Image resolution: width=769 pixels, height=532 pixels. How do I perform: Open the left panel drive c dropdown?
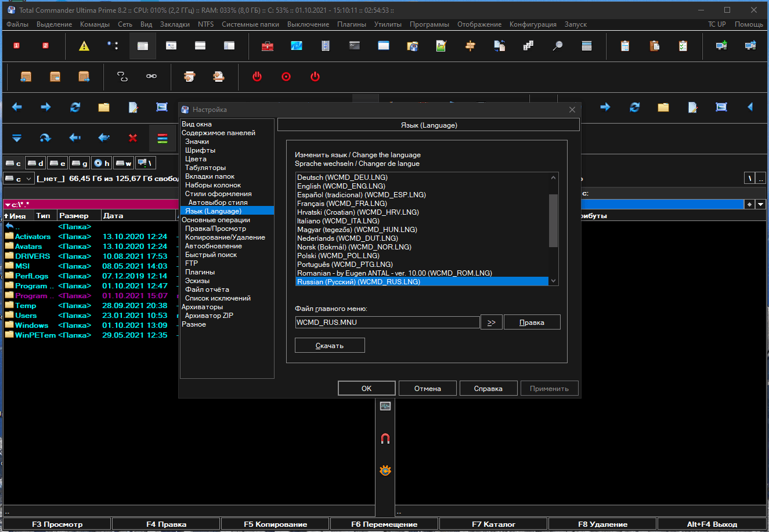point(19,179)
